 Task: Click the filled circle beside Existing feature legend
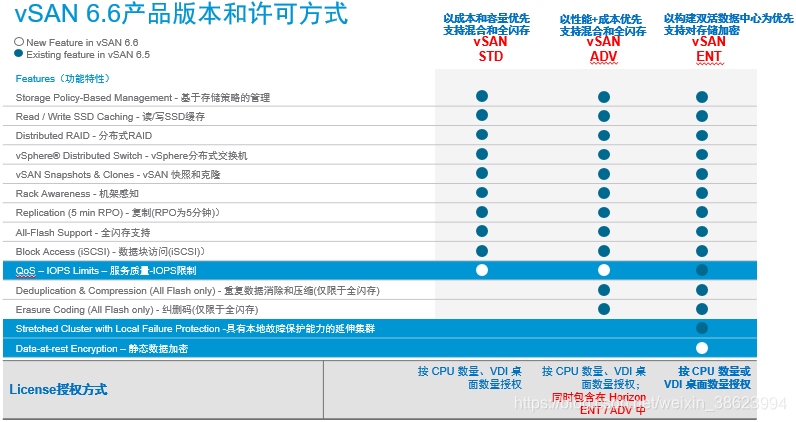(19, 53)
